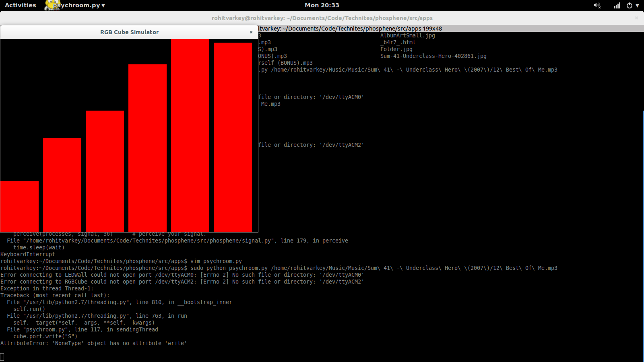Click the threading.py line 763 entry

97,316
